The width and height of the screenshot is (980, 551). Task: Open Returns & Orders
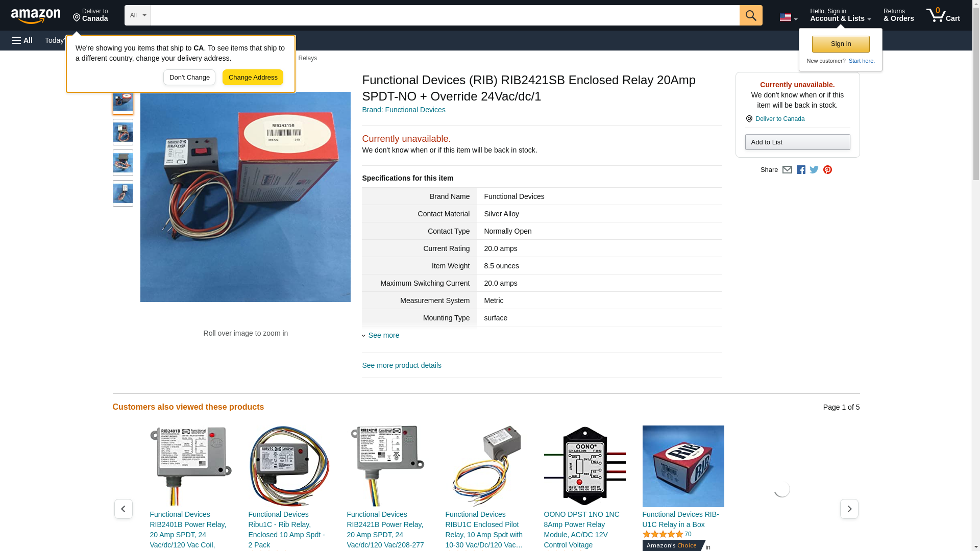pos(898,15)
